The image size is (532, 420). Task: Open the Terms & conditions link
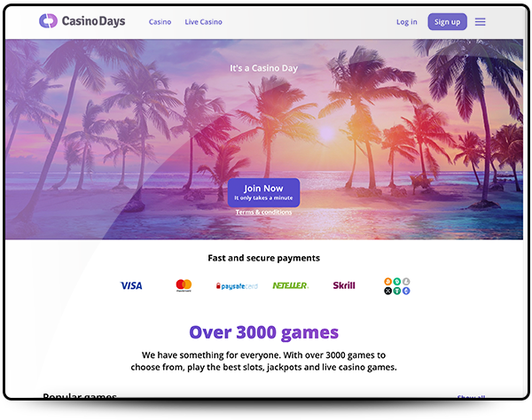(263, 212)
